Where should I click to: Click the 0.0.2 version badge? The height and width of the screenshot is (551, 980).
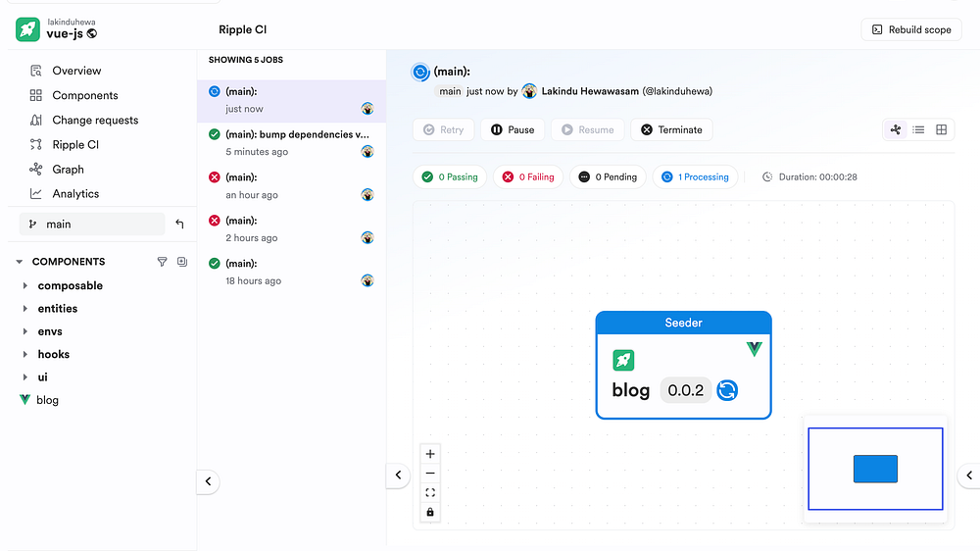[x=686, y=390]
